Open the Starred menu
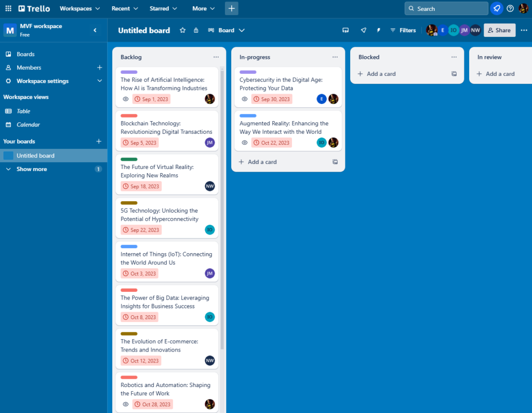 pyautogui.click(x=163, y=8)
